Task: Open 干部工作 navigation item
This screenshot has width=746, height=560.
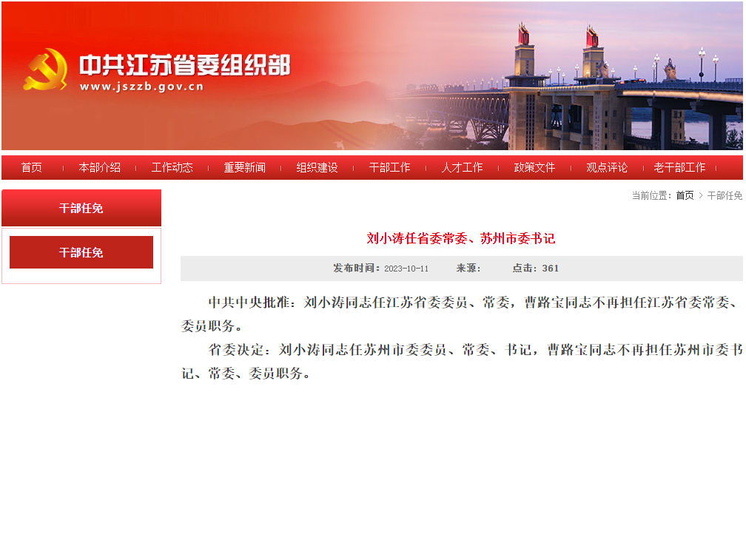Action: pyautogui.click(x=389, y=167)
